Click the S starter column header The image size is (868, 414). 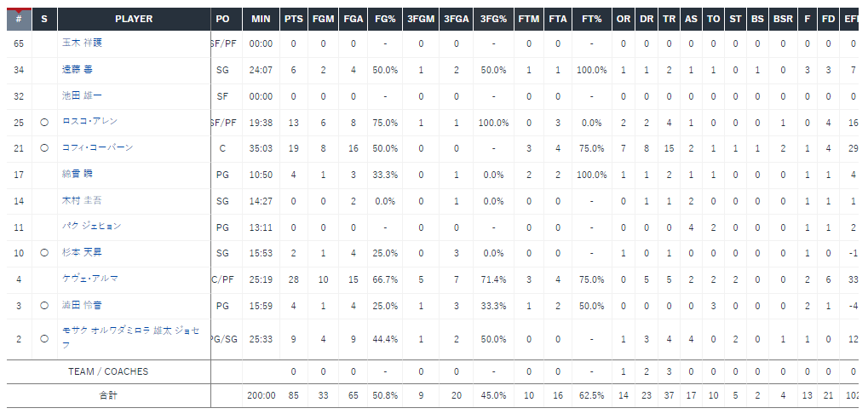(x=44, y=19)
